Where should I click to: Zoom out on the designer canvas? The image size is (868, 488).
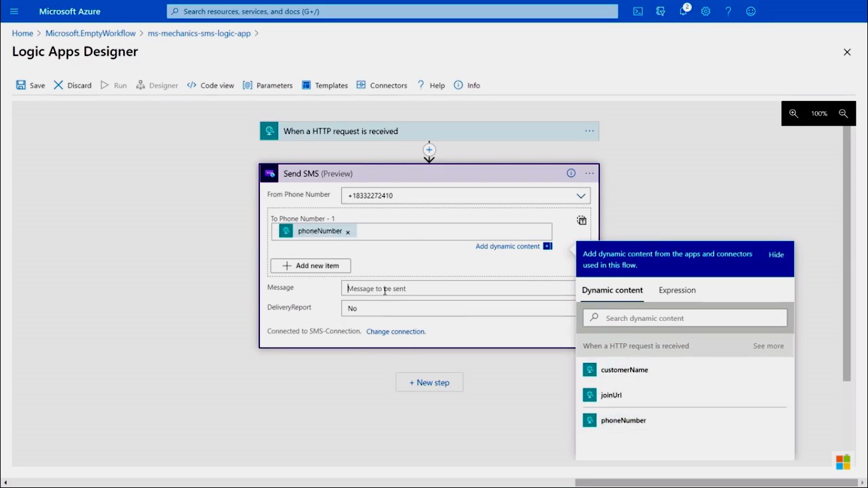pos(843,114)
